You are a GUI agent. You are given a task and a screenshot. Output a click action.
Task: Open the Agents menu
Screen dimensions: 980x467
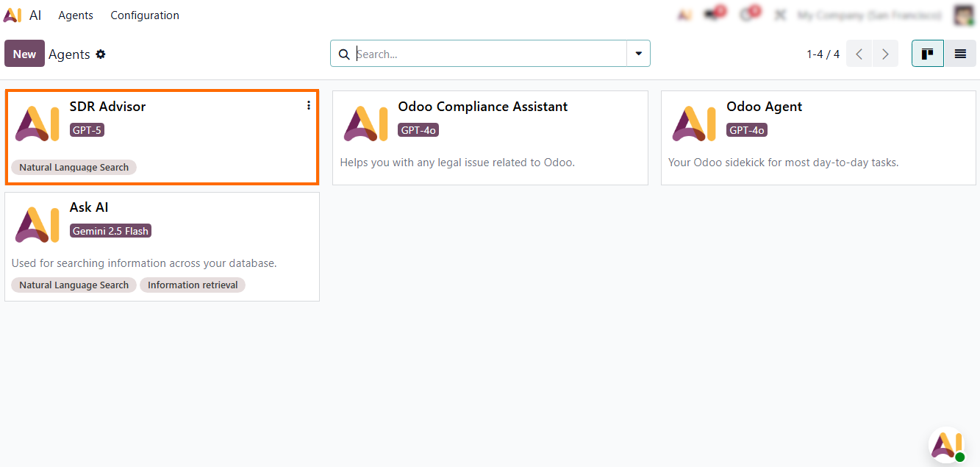pos(76,15)
